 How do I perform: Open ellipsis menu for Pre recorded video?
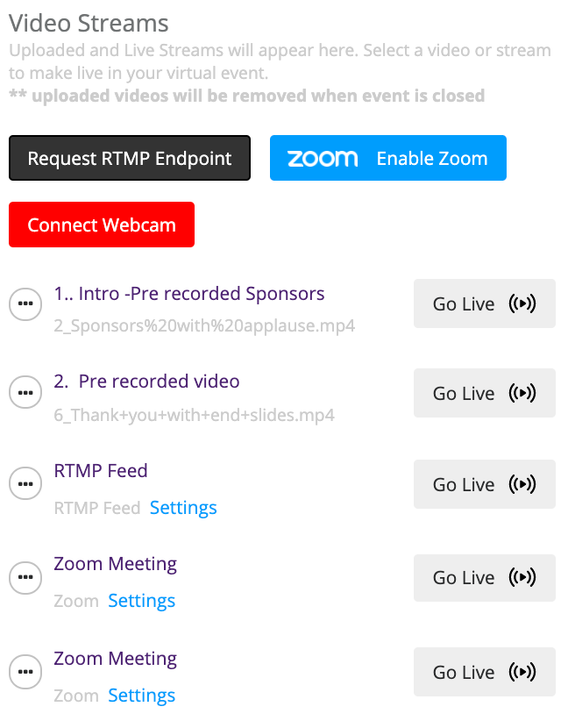click(x=25, y=392)
